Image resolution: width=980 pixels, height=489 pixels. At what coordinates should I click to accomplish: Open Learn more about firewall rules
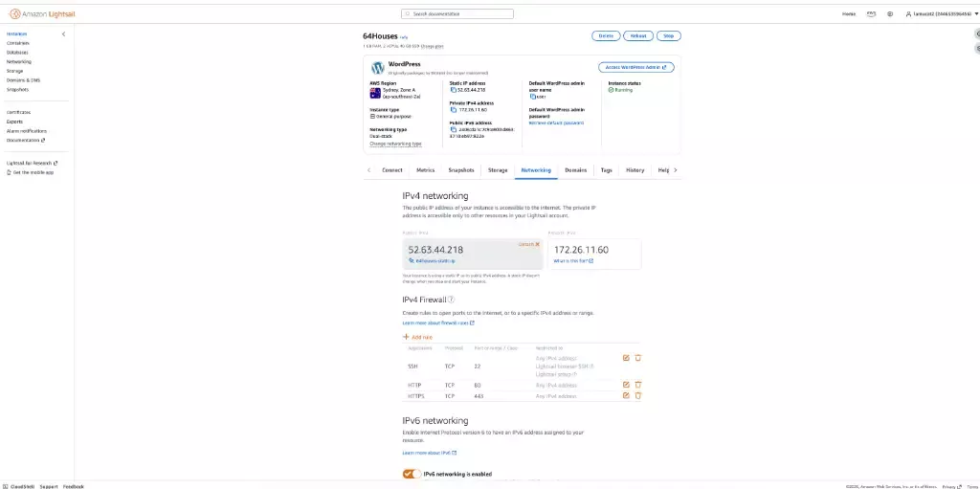point(438,322)
